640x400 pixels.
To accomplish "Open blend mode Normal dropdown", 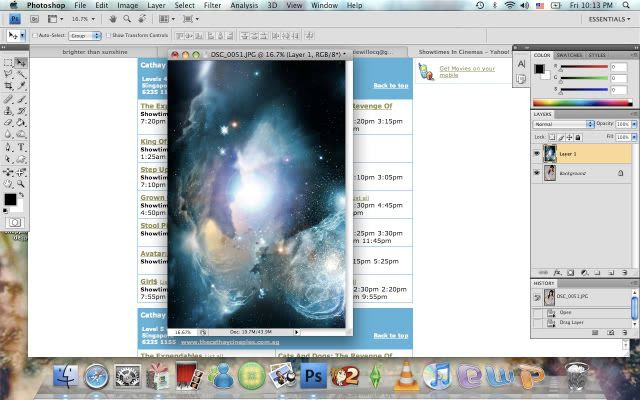I will pyautogui.click(x=564, y=124).
